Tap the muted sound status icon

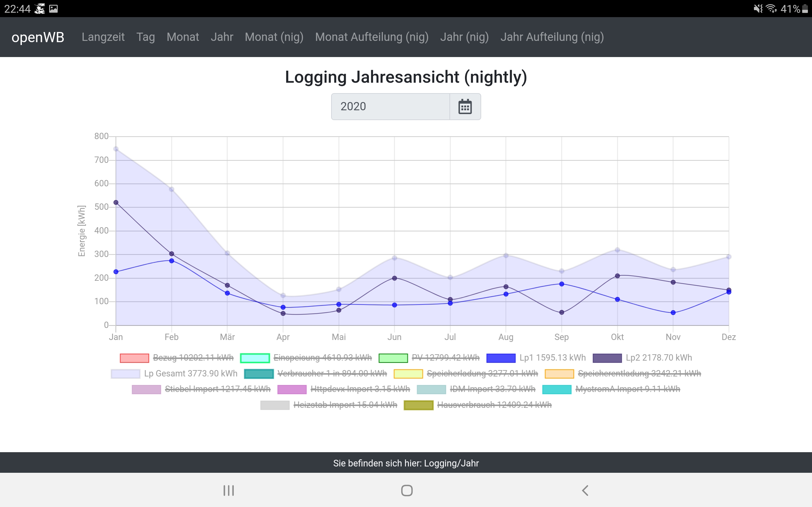tap(758, 8)
